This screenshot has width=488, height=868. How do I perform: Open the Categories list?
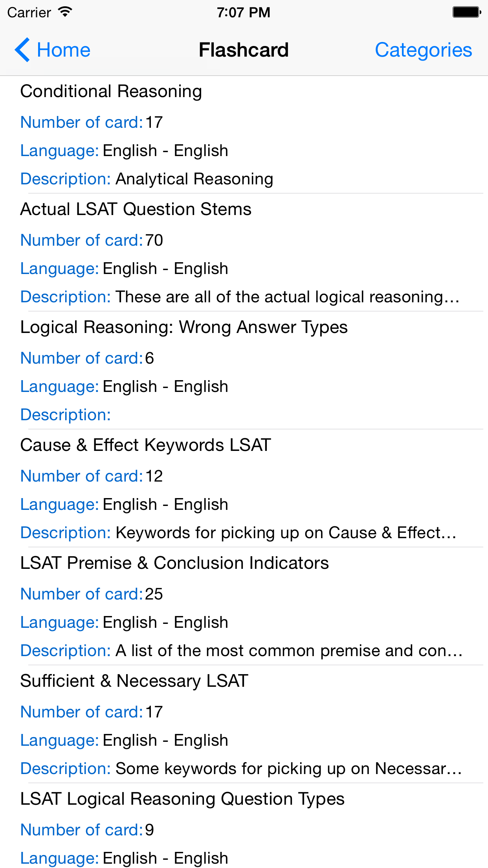[423, 50]
